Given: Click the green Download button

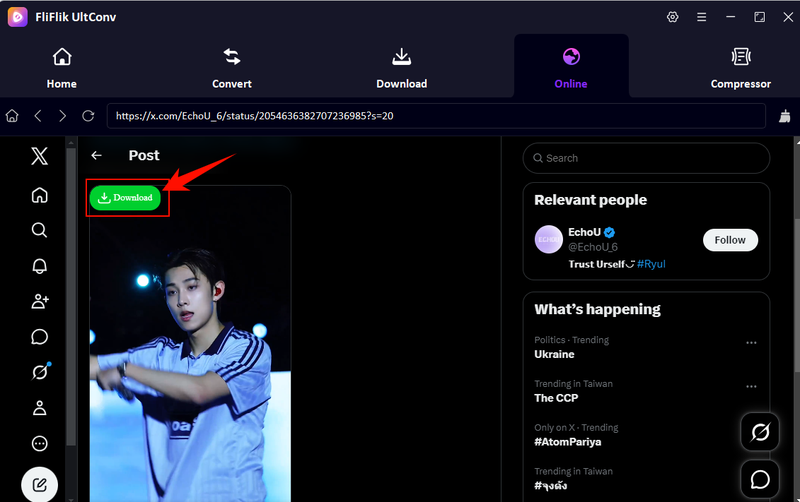Looking at the screenshot, I should [x=125, y=197].
